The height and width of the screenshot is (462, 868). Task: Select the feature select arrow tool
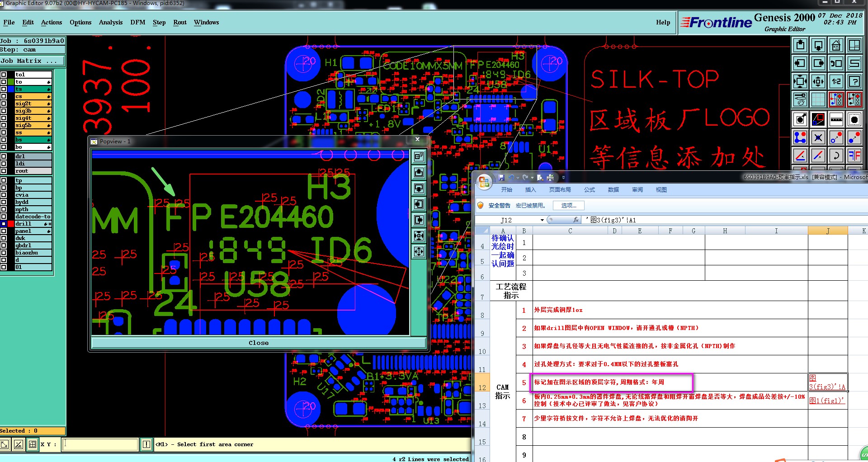pos(800,119)
